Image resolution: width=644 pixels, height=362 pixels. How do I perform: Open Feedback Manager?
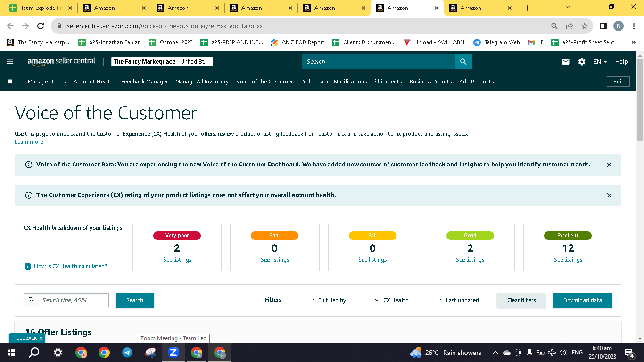pyautogui.click(x=144, y=82)
